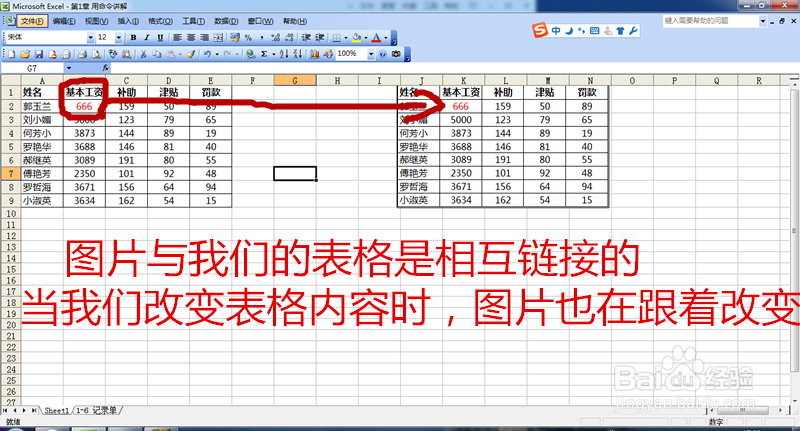800x431 pixels.
Task: Decrease indent of cell
Action: click(306, 37)
